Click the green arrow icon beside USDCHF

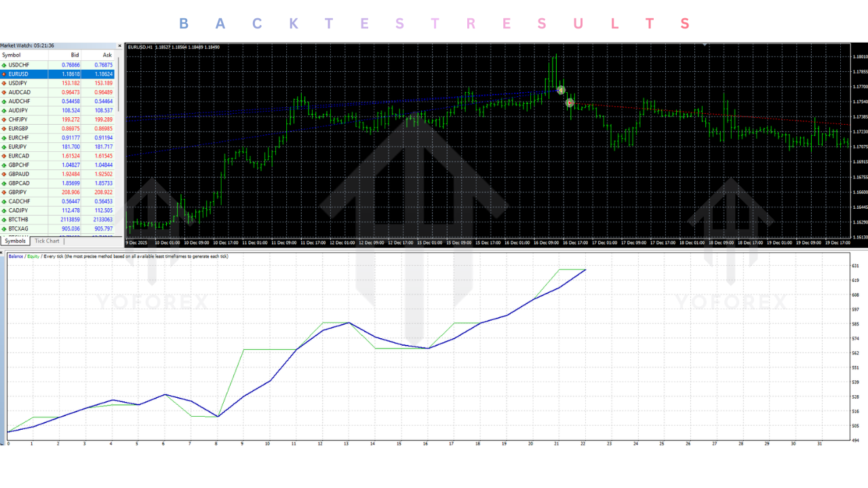(x=5, y=64)
